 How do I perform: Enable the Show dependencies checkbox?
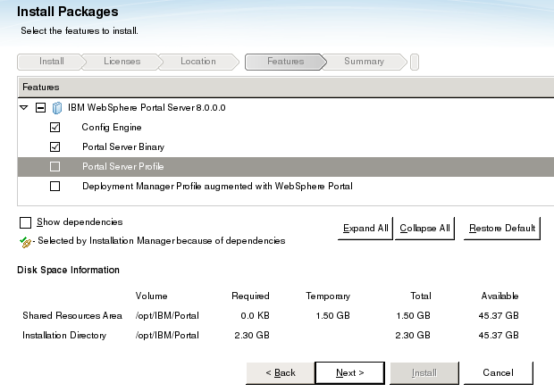point(25,223)
